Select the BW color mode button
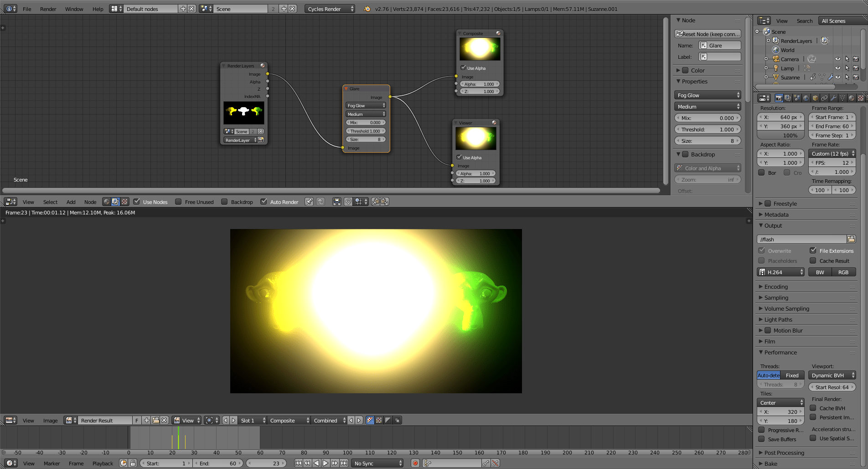This screenshot has width=868, height=469. coord(820,272)
